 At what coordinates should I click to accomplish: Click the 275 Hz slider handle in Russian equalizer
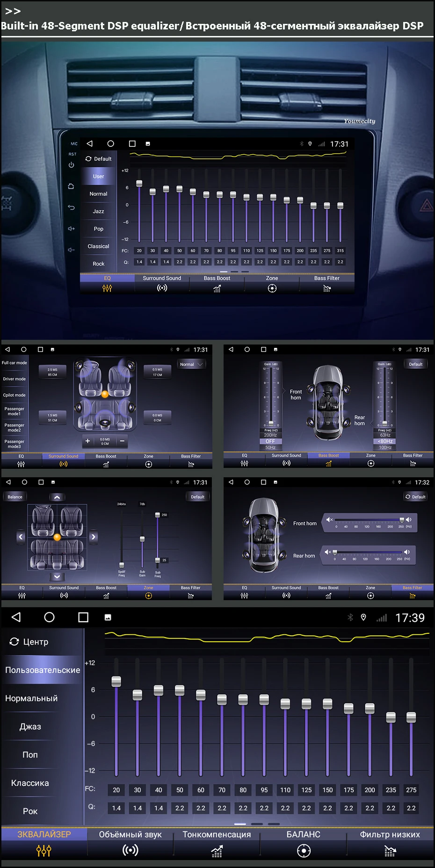pos(411,717)
